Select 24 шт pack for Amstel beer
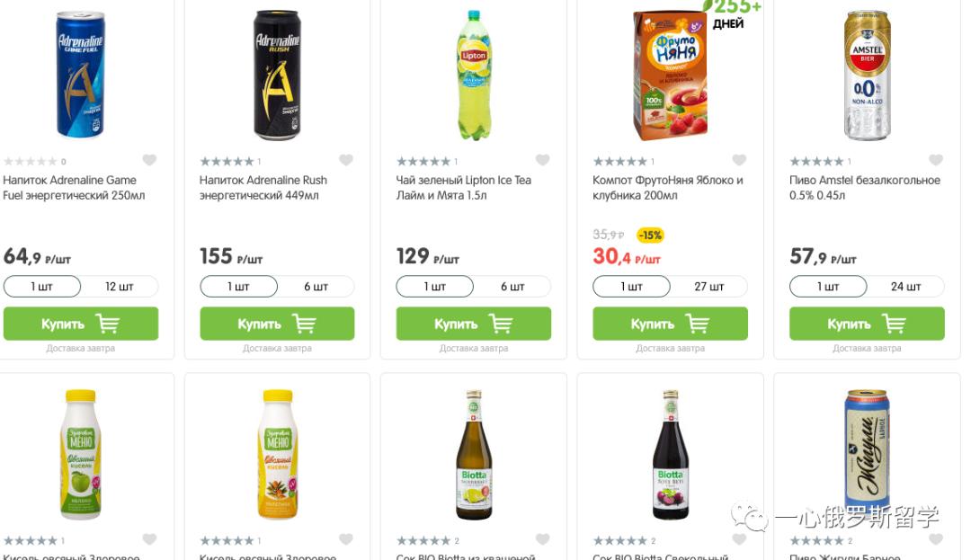This screenshot has width=971, height=560. [905, 287]
